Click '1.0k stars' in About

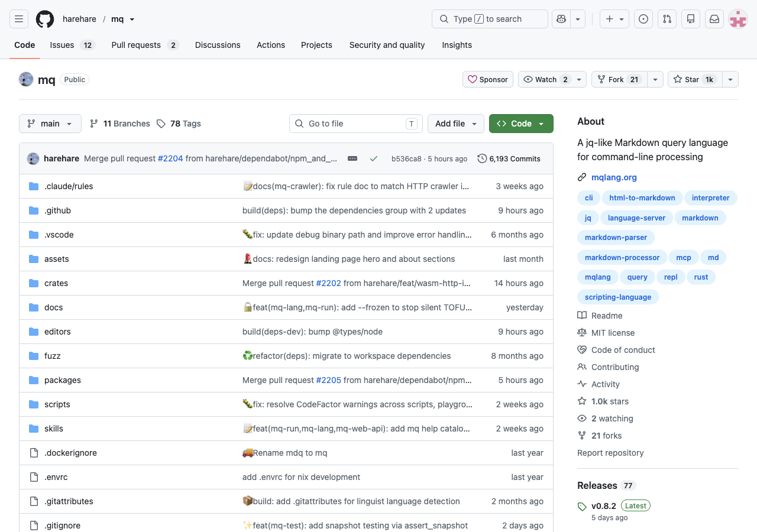pos(610,401)
